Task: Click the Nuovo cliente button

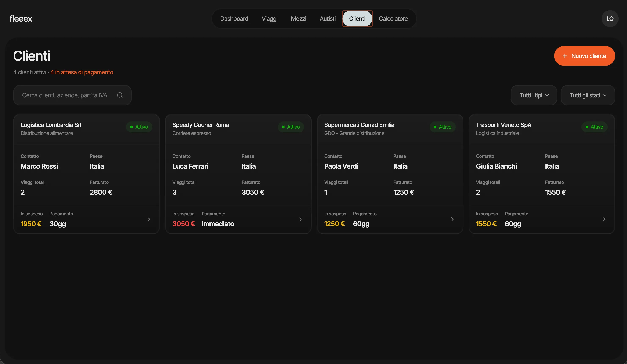Action: tap(584, 56)
